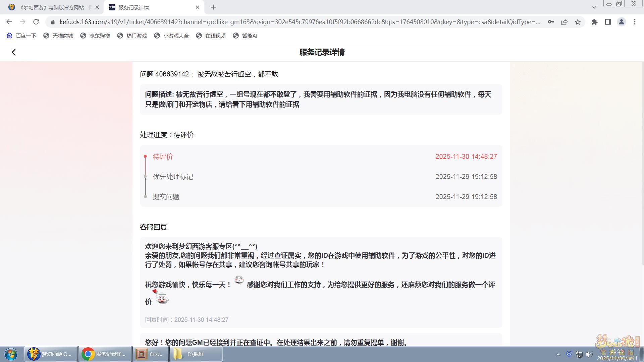Open a new browser tab
This screenshot has width=644, height=362.
click(213, 7)
